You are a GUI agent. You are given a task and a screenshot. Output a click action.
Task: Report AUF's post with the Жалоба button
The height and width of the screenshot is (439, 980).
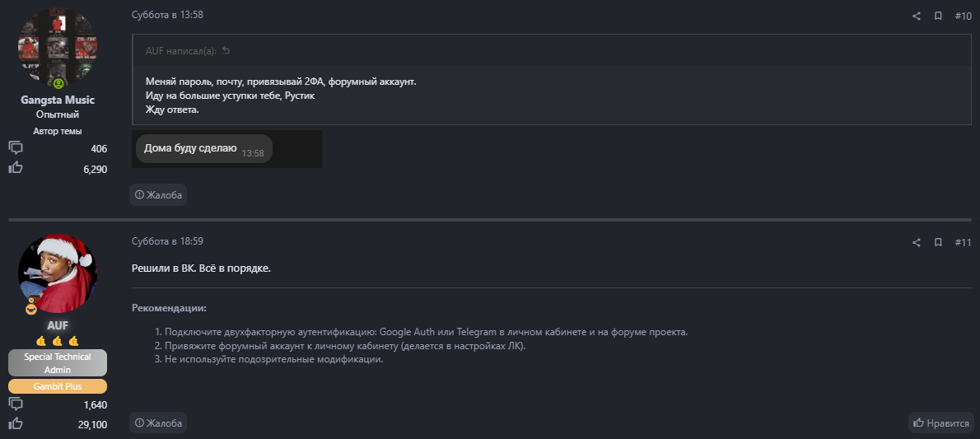(x=158, y=423)
